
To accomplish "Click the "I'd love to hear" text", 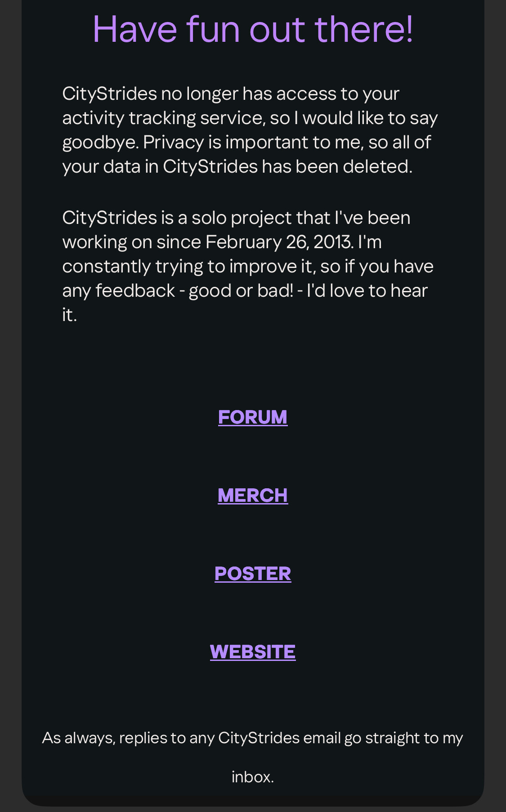I will (367, 290).
